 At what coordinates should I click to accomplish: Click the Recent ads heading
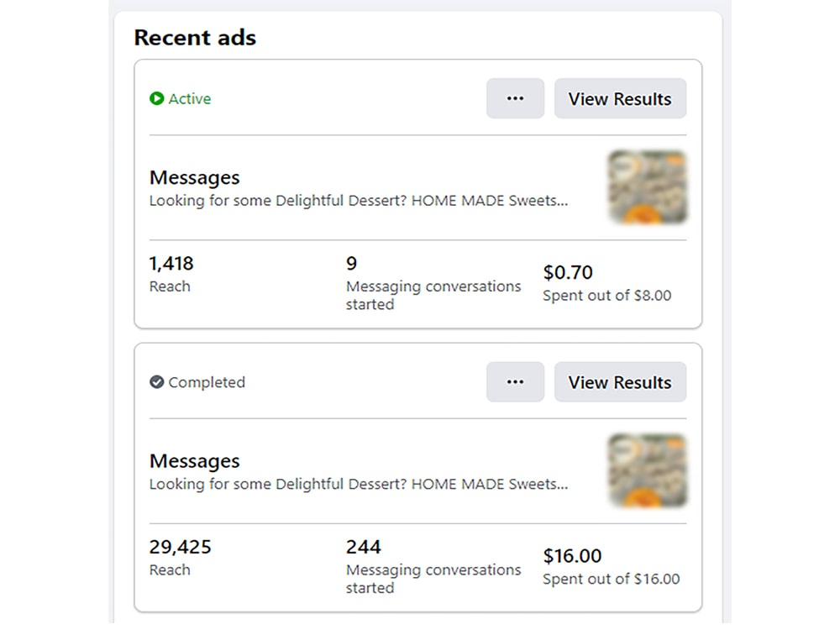pos(195,38)
